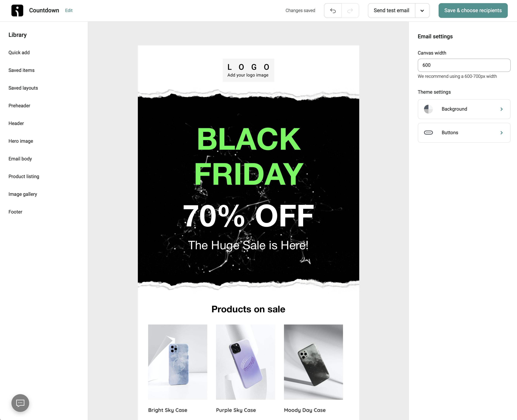Click the undo arrow icon
This screenshot has width=517, height=420.
pyautogui.click(x=333, y=11)
